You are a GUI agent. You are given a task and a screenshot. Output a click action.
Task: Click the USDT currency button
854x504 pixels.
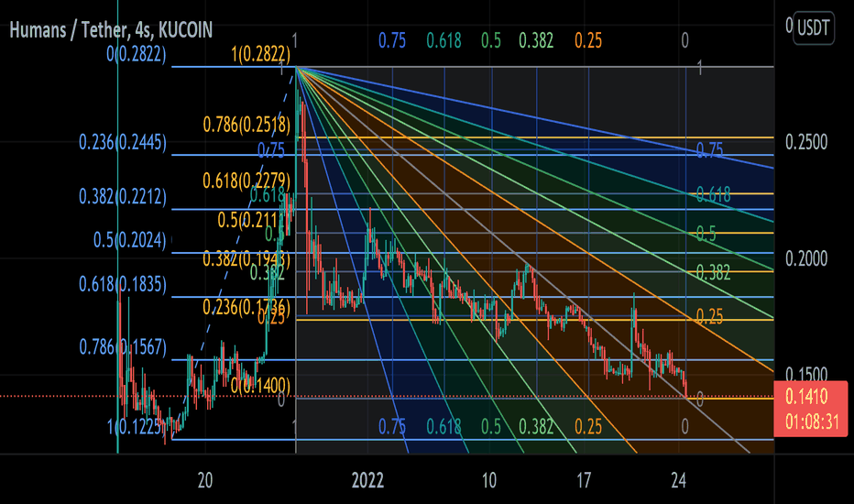tap(813, 27)
